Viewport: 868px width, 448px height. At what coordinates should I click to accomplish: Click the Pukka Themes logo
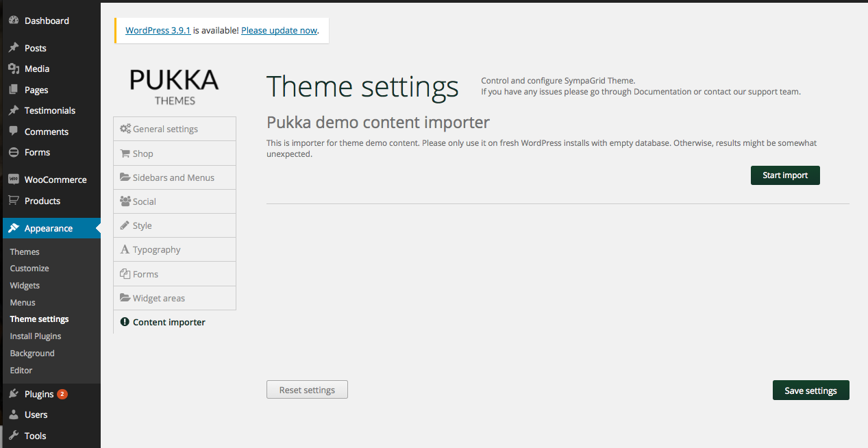(x=174, y=86)
